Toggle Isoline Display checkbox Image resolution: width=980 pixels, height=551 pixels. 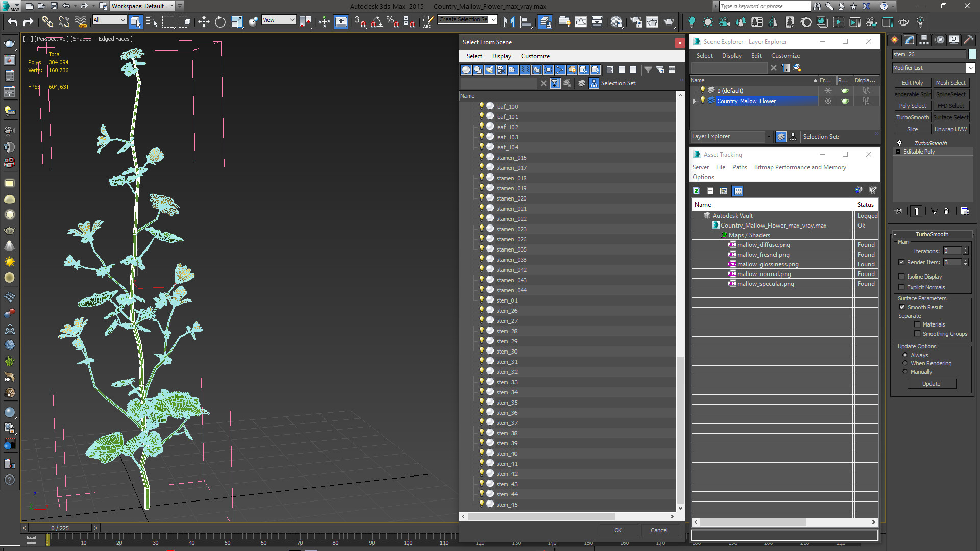point(901,277)
